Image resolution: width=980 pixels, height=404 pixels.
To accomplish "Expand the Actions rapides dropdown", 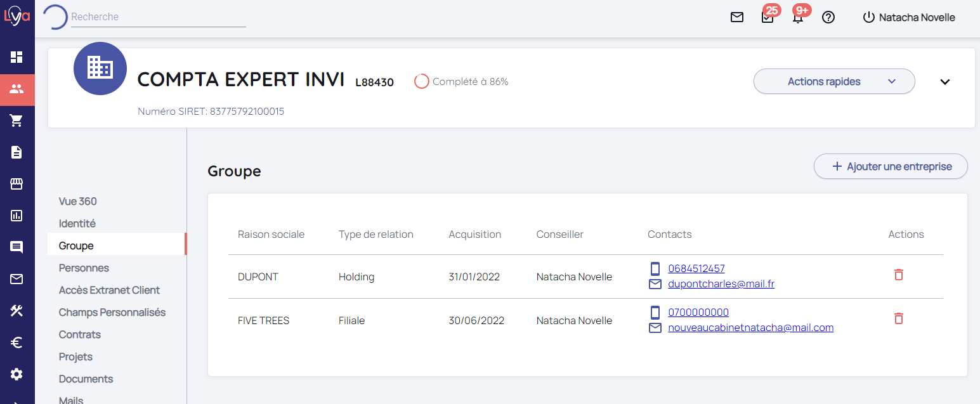I will 833,81.
